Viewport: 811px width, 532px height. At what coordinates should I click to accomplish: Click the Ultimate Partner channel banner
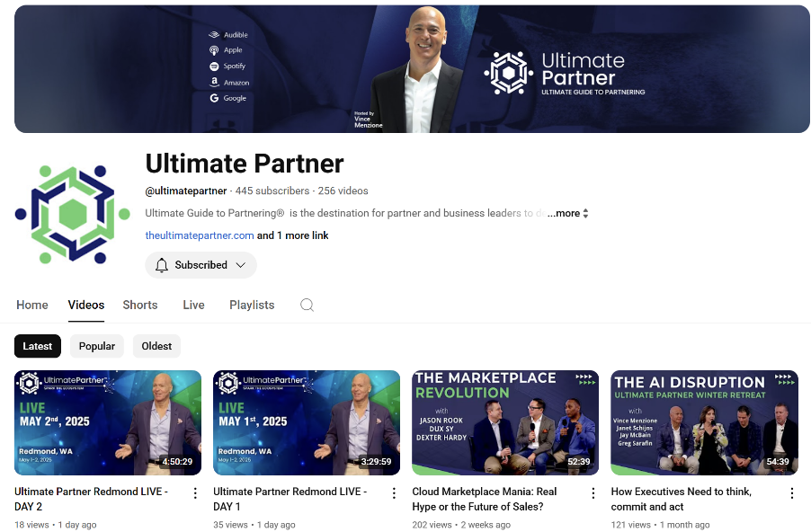tap(412, 69)
